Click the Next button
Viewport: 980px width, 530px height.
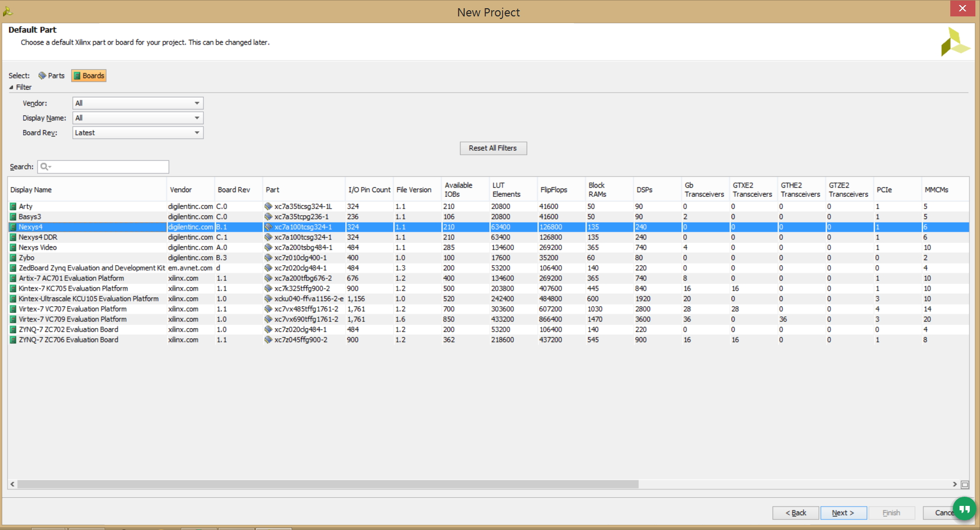pyautogui.click(x=843, y=513)
